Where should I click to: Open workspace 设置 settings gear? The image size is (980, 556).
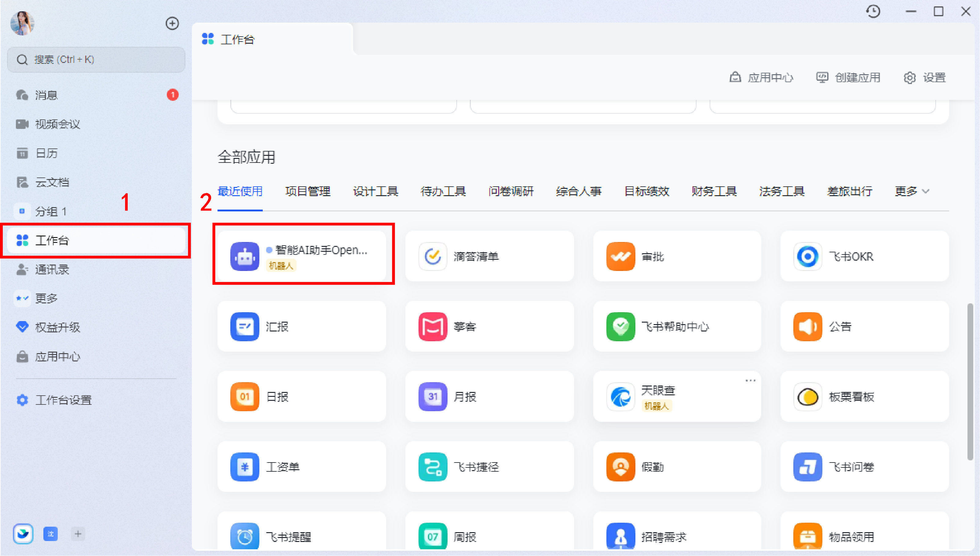pos(925,78)
